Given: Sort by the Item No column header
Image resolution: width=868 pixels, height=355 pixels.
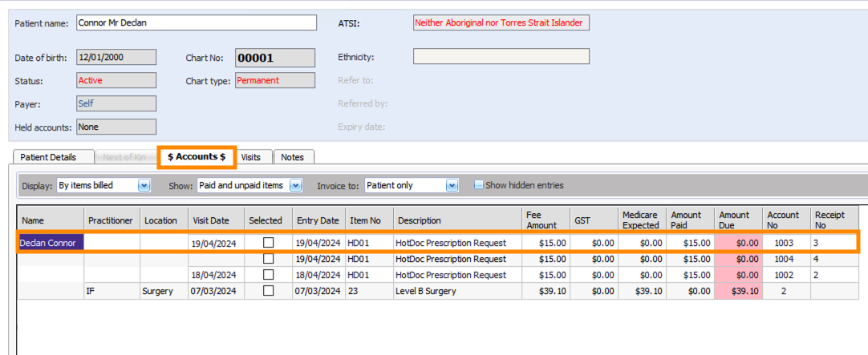Looking at the screenshot, I should (369, 220).
